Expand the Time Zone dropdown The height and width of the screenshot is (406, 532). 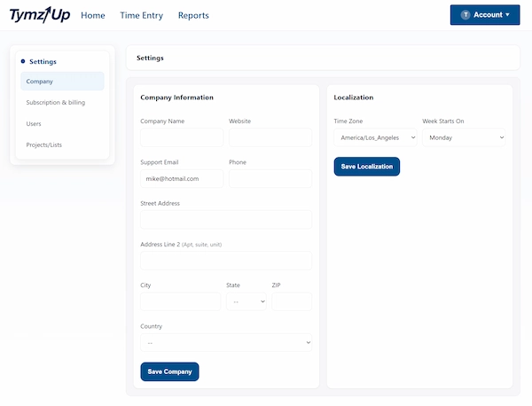point(375,137)
